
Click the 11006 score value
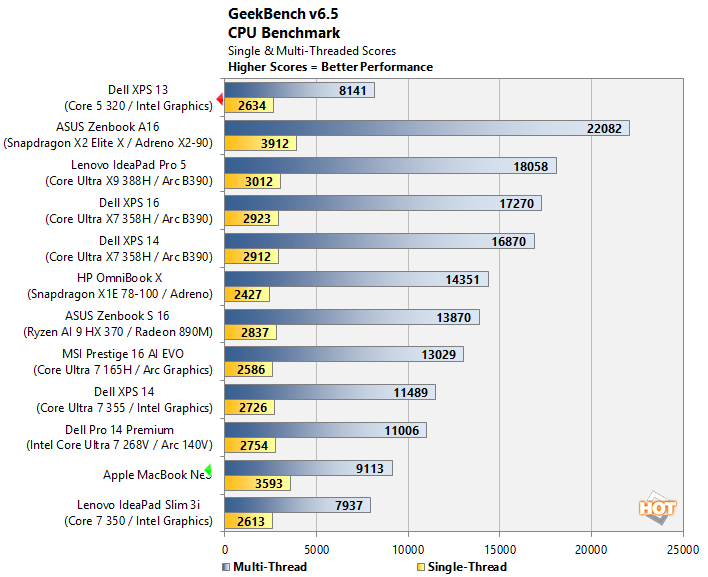402,431
